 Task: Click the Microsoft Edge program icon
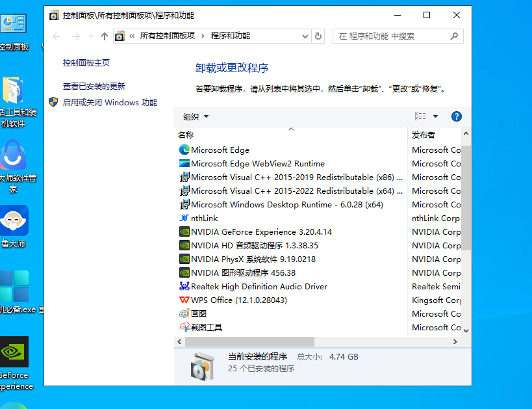184,150
